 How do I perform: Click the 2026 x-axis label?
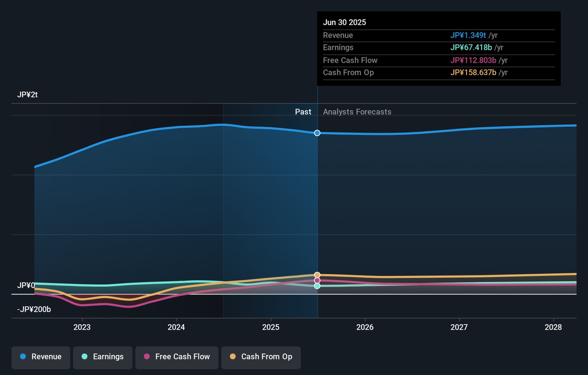365,327
